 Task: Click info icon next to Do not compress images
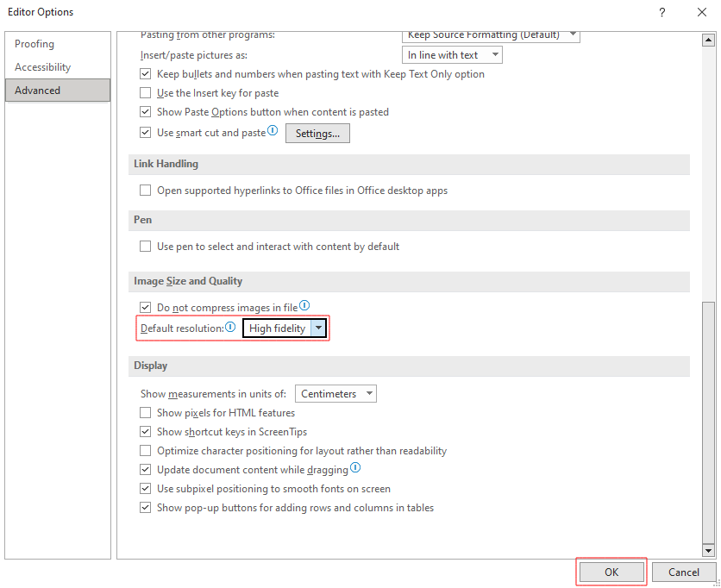(304, 306)
